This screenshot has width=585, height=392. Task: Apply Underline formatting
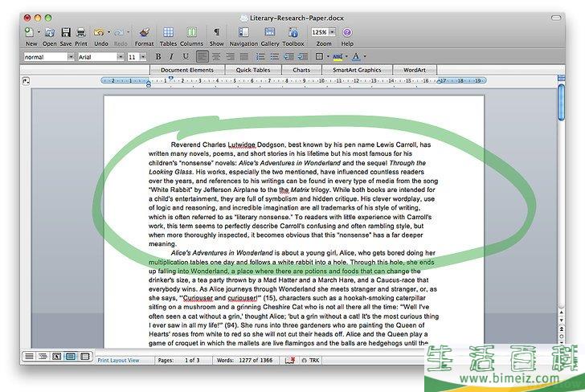(x=186, y=57)
